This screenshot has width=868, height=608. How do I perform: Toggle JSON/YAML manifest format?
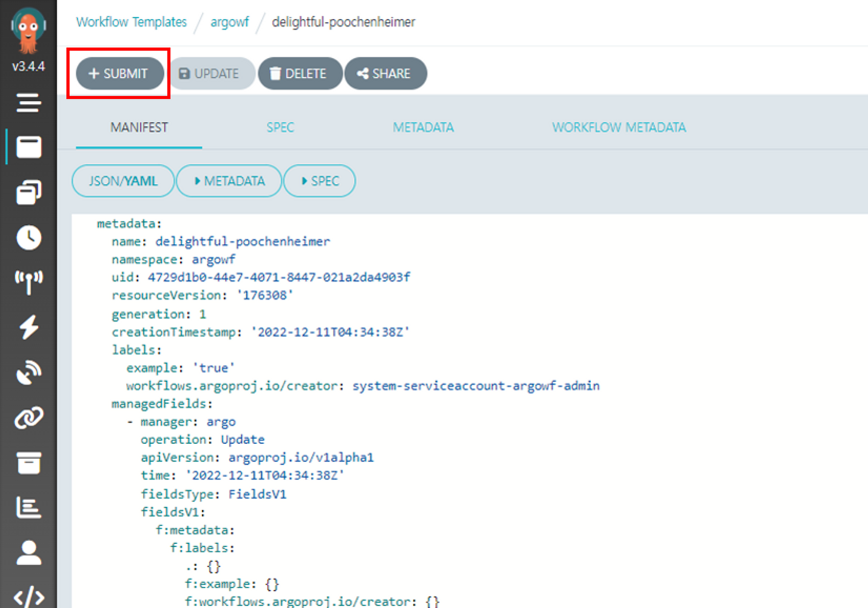123,181
